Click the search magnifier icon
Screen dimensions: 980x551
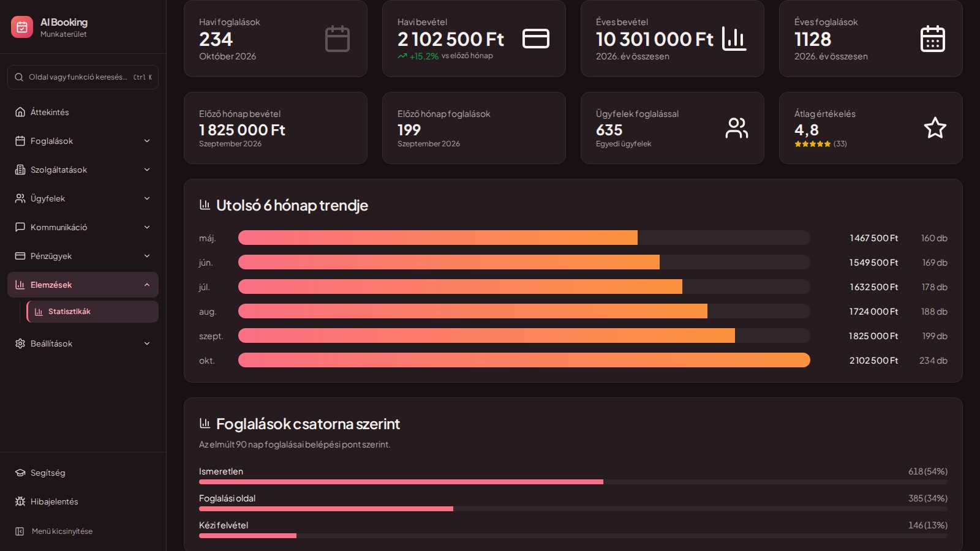tap(20, 77)
